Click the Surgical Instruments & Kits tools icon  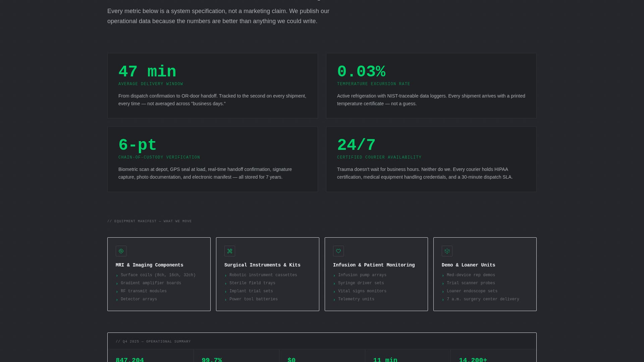click(x=230, y=251)
